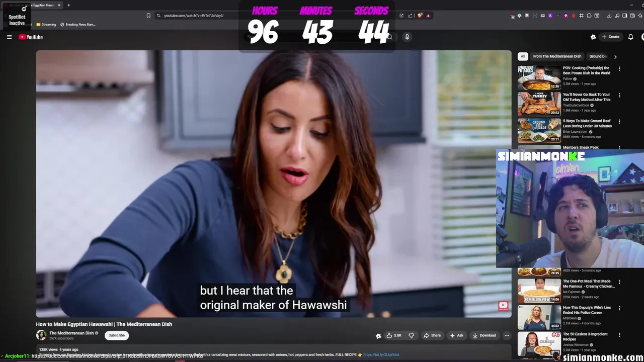This screenshot has height=362, width=644.
Task: Open the bit.ly full recipe link
Action: (381, 354)
